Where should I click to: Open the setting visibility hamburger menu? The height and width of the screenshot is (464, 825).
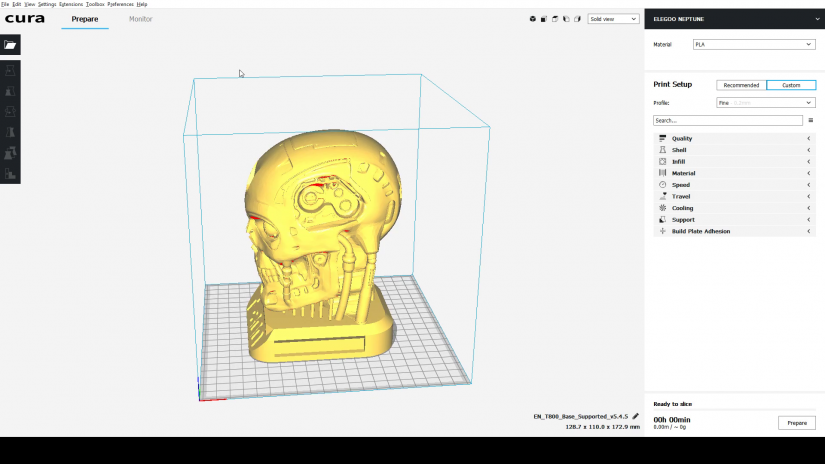point(811,120)
